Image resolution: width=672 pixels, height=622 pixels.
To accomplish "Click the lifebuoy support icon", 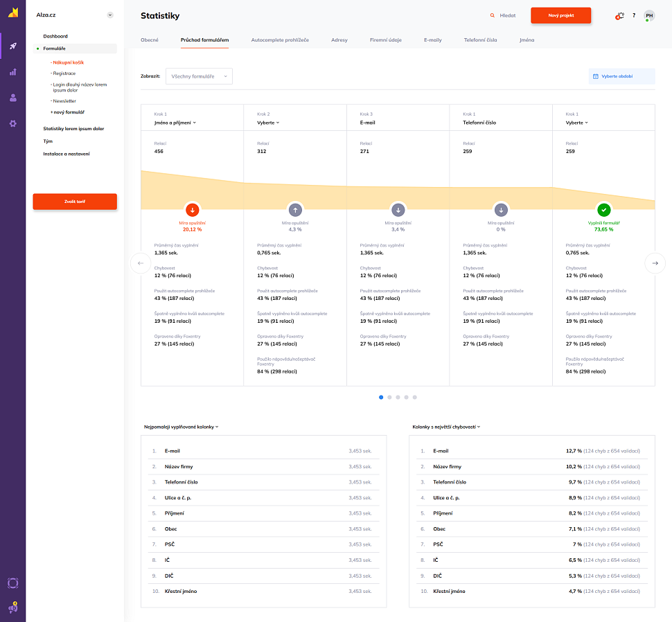I will 12,583.
